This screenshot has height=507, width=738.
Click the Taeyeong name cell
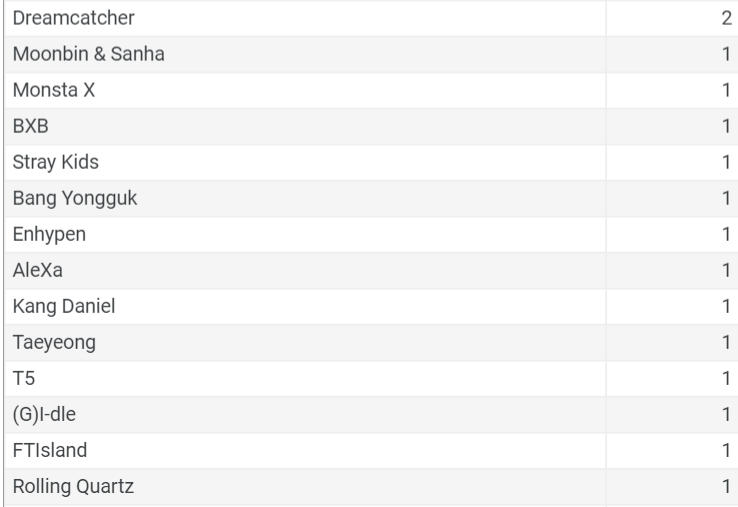pos(305,343)
